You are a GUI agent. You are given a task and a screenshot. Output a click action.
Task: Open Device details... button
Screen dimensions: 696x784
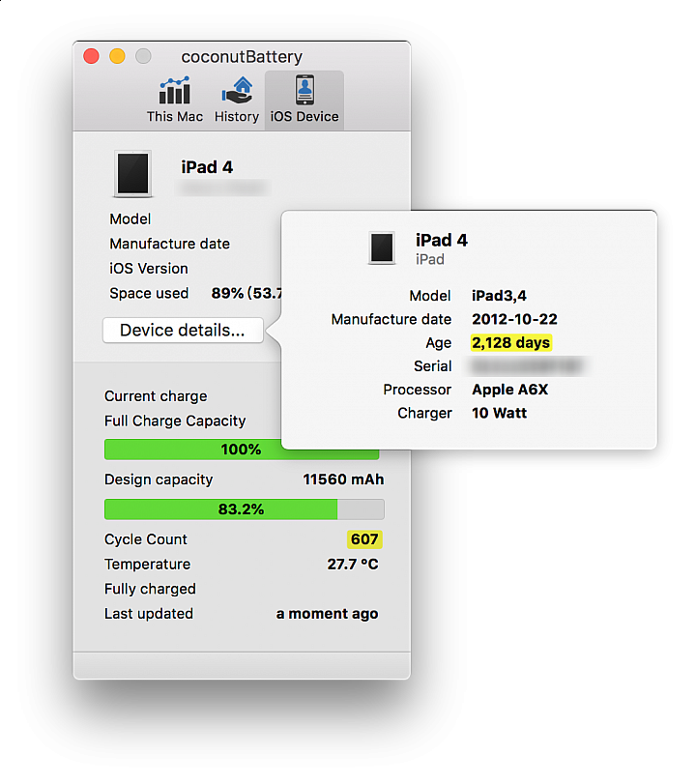click(x=183, y=330)
